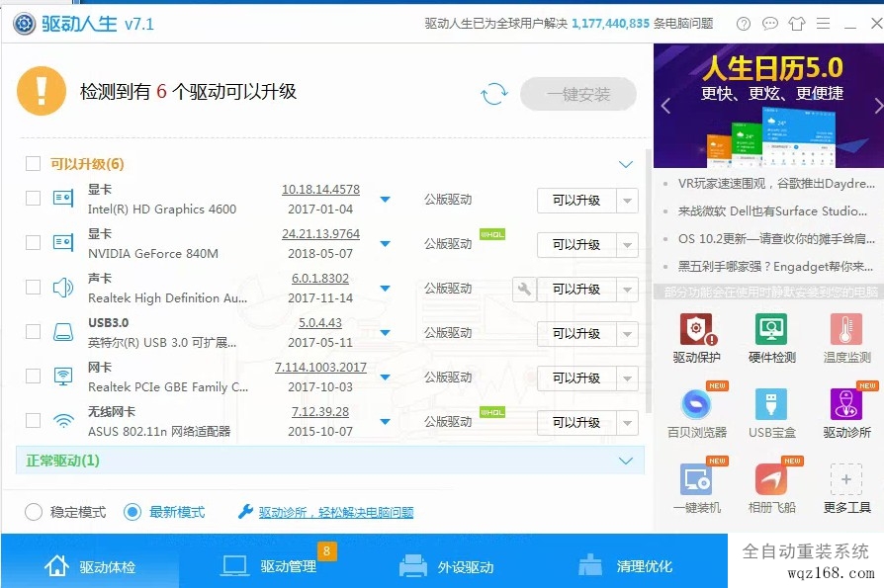Check the ASUS 802.11n wireless checkbox
Screen dimensions: 884x588
coord(34,421)
